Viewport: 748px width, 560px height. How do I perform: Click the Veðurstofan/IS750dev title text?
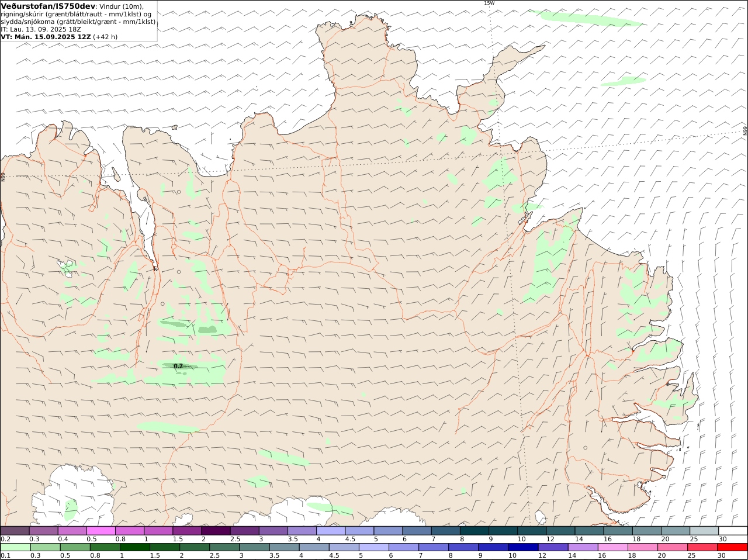[x=48, y=6]
